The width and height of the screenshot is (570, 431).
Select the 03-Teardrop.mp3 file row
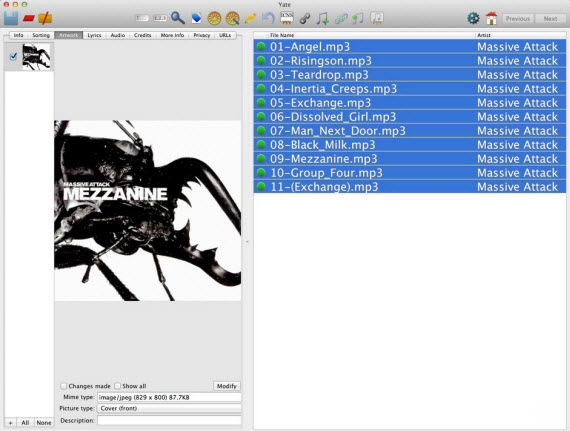pos(410,75)
